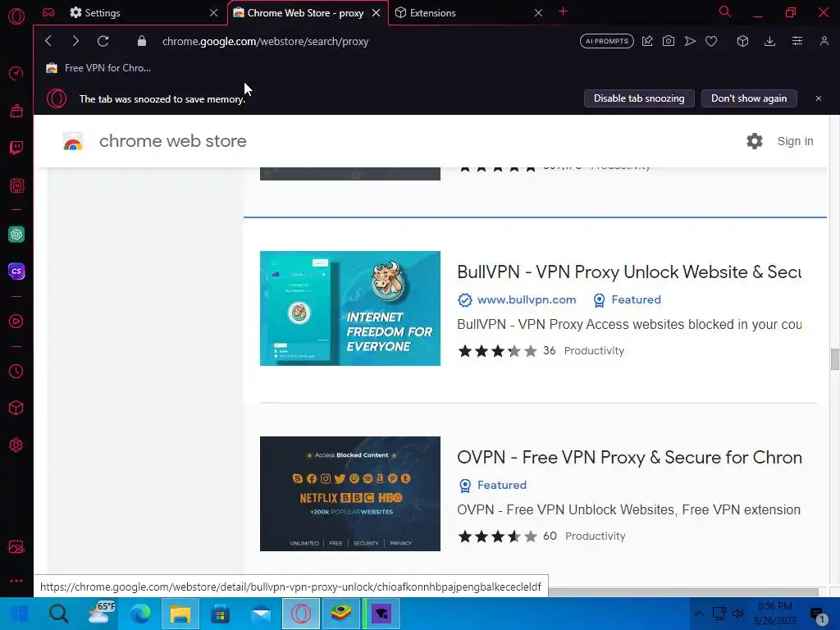Image resolution: width=840 pixels, height=630 pixels.
Task: Open Free VPN for Chro... bookmark
Action: pyautogui.click(x=98, y=68)
